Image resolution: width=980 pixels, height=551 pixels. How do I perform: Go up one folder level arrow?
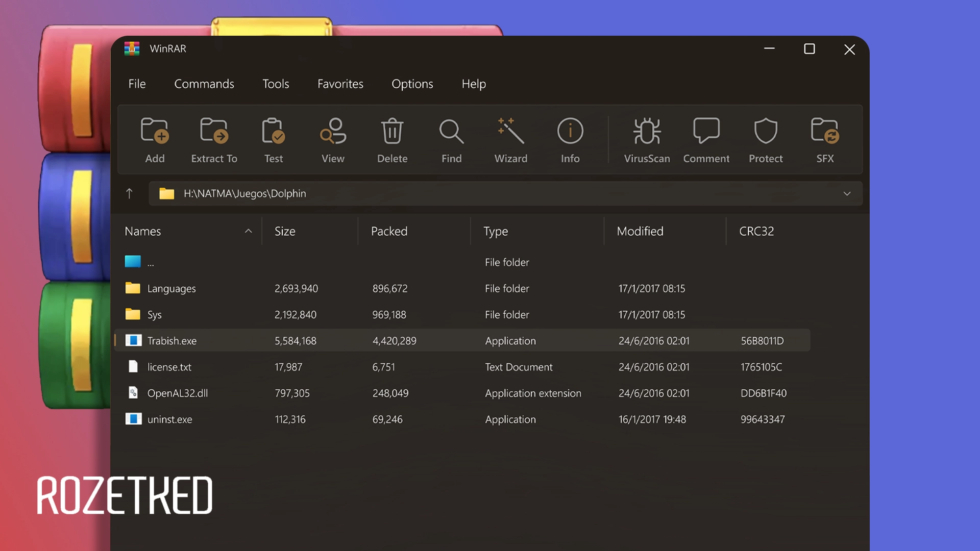coord(129,193)
